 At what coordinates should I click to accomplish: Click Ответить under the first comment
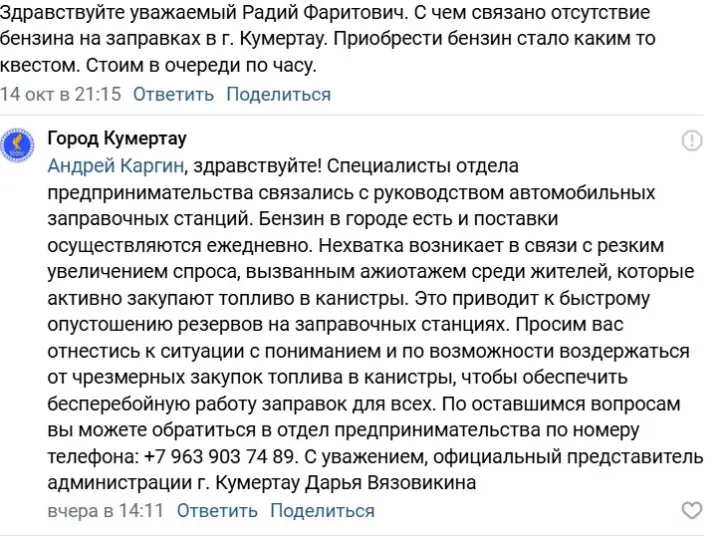click(173, 94)
